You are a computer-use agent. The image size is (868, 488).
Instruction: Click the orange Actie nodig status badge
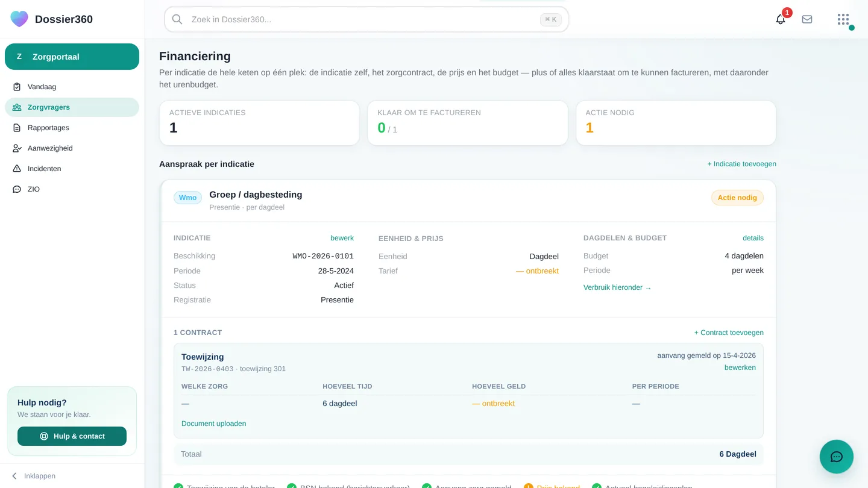(737, 198)
